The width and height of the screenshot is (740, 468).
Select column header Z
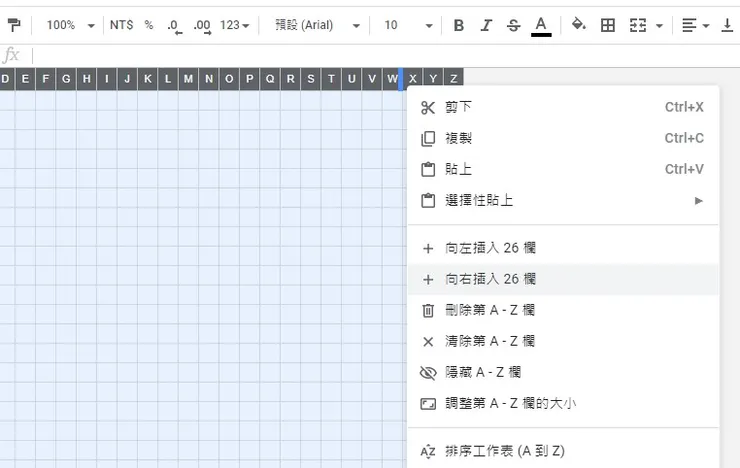tap(454, 79)
